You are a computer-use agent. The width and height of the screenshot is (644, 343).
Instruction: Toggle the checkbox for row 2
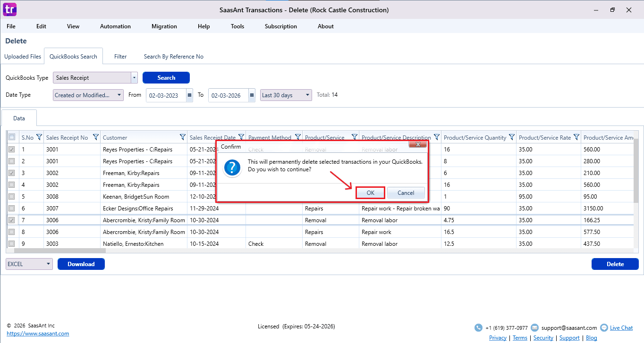point(12,161)
